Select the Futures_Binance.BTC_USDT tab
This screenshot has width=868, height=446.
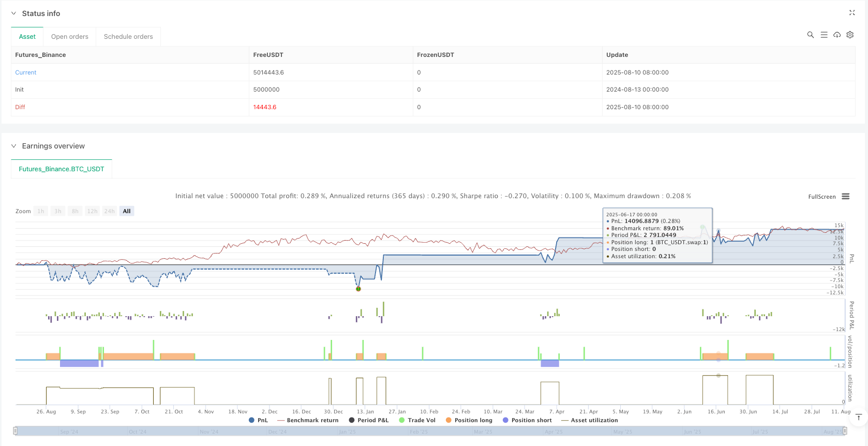(62, 169)
